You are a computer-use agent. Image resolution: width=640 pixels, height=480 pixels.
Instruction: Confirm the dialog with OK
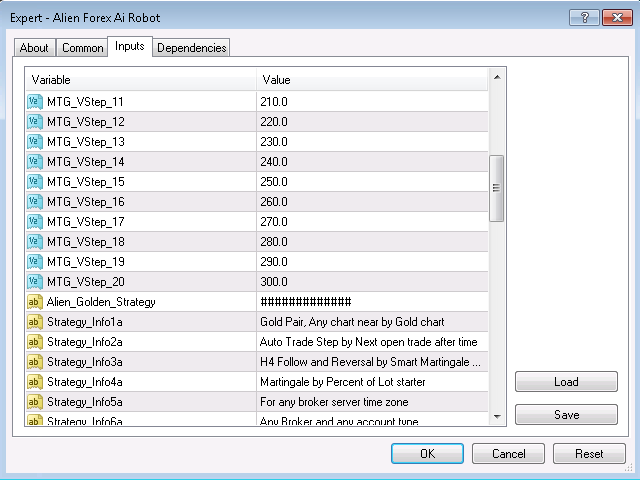coord(427,453)
